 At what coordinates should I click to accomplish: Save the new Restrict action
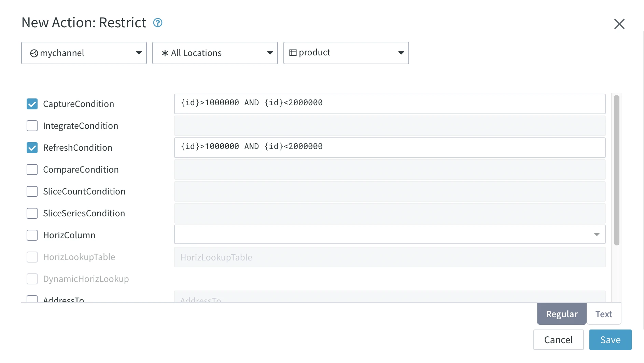(610, 340)
